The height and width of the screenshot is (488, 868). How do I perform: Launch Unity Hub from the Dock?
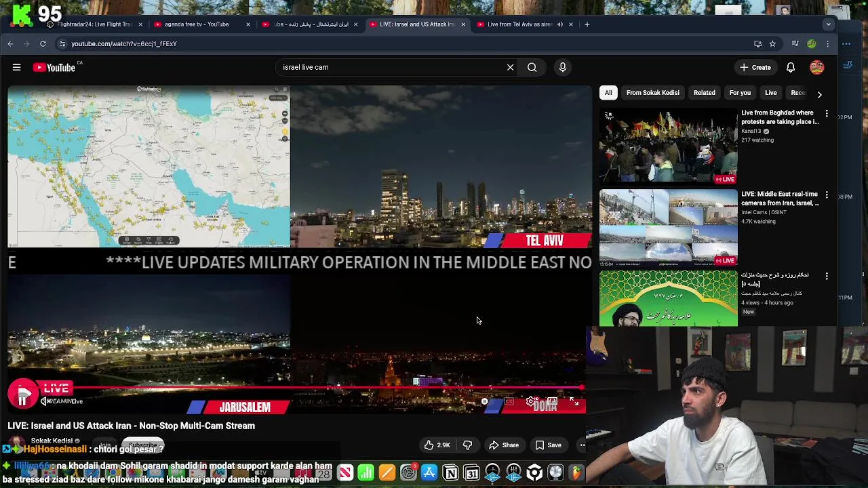point(534,472)
